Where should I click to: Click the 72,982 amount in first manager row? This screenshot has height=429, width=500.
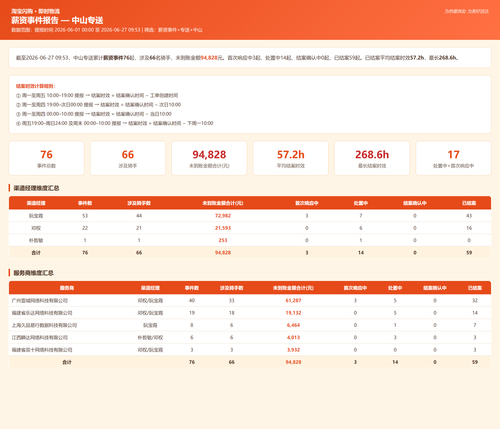coord(223,216)
